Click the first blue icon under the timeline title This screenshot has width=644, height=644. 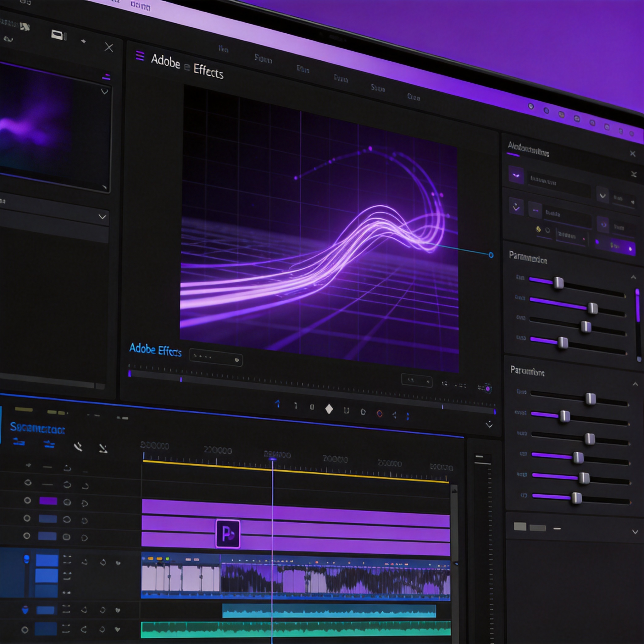19,442
